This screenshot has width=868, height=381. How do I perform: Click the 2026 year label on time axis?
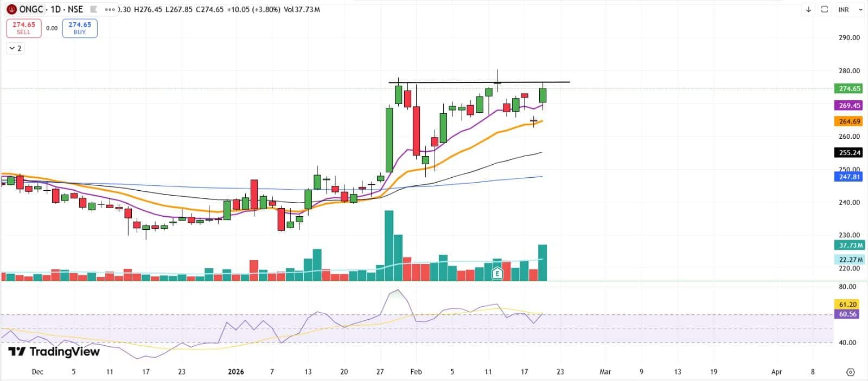[236, 372]
